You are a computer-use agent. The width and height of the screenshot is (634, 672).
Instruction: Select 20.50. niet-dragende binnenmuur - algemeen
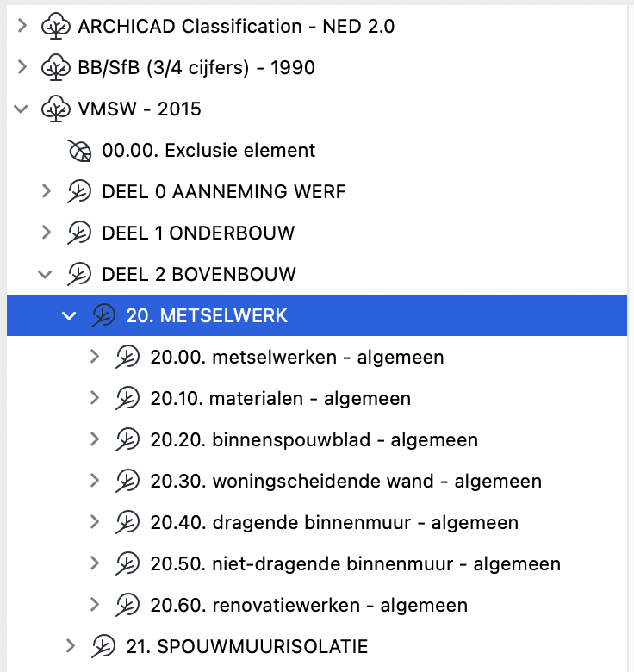pos(355,564)
